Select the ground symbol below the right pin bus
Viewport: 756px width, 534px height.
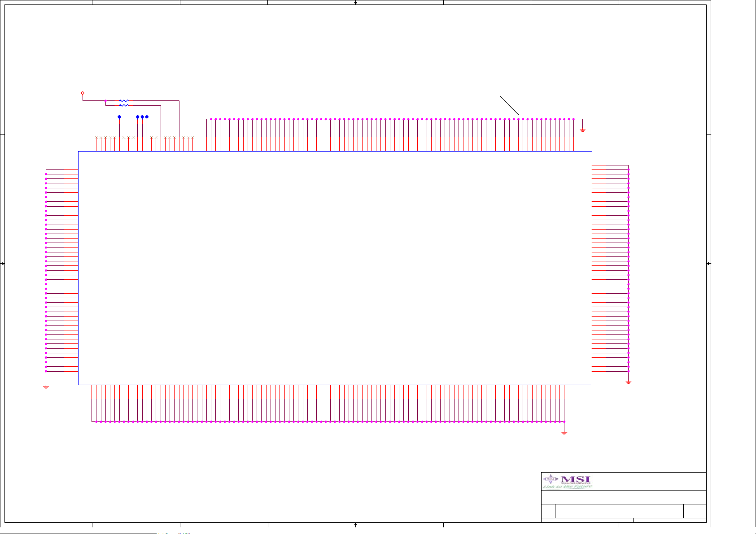(x=629, y=382)
